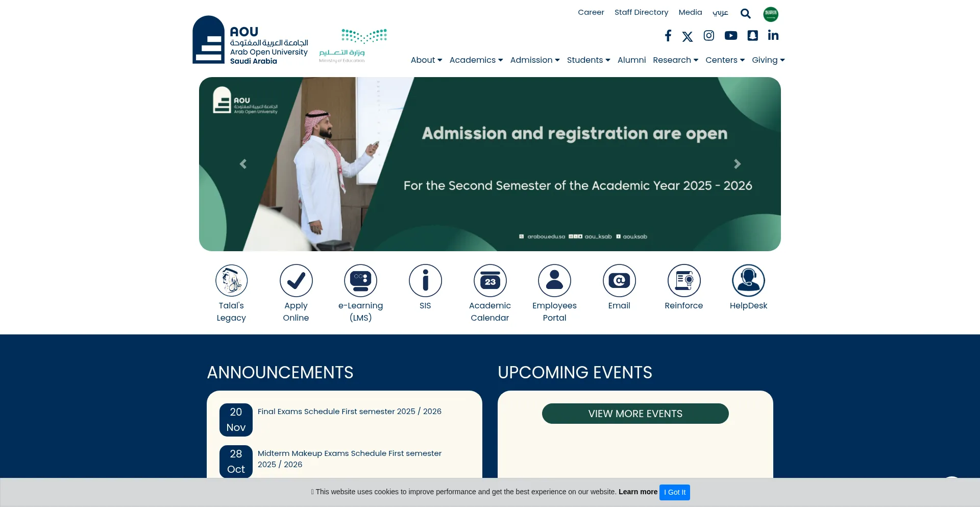The height and width of the screenshot is (507, 980).
Task: Open the Instagram social icon
Action: pos(708,36)
